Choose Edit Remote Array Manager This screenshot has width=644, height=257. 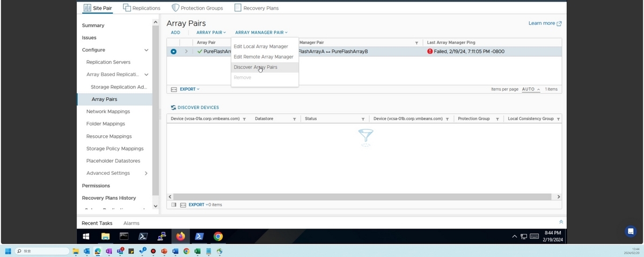click(x=264, y=57)
